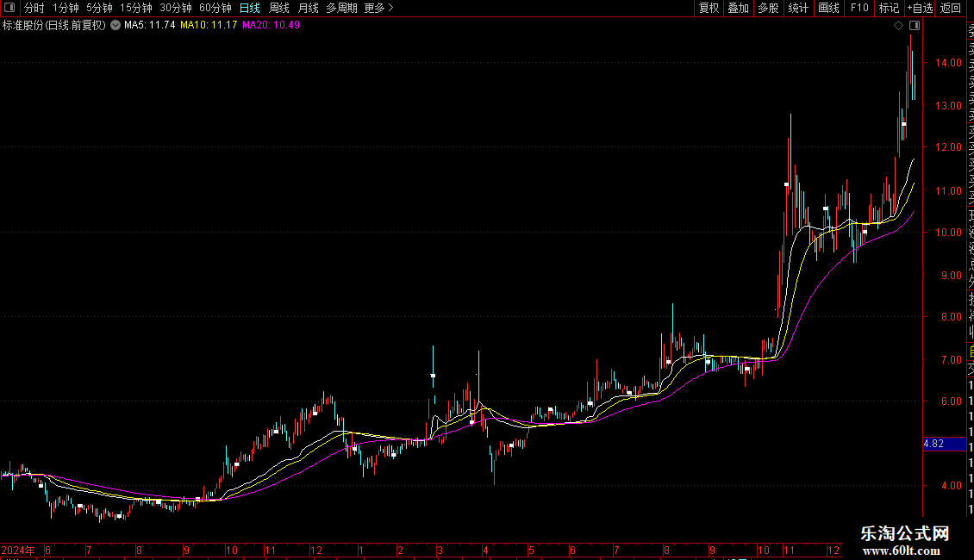Click the 复权 adjustment button

point(709,8)
